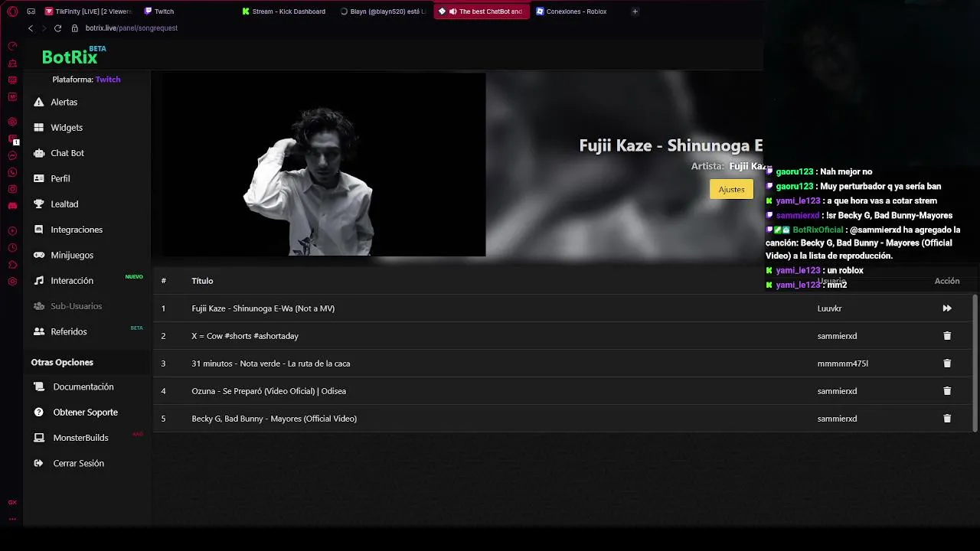Select row Fujii Kaze - Shinunoga E-Wa (Not a MV)
Image resolution: width=980 pixels, height=551 pixels.
click(x=563, y=308)
